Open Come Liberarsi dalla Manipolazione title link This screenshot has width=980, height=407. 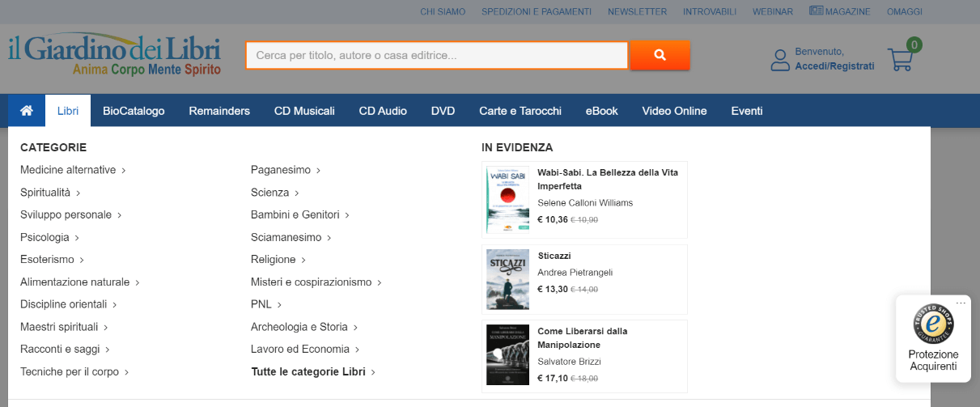point(583,338)
